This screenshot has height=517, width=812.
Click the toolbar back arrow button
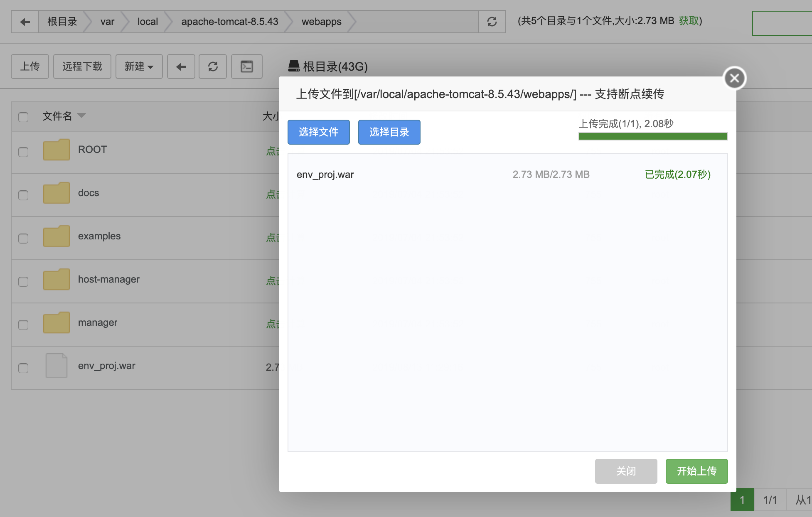point(181,66)
